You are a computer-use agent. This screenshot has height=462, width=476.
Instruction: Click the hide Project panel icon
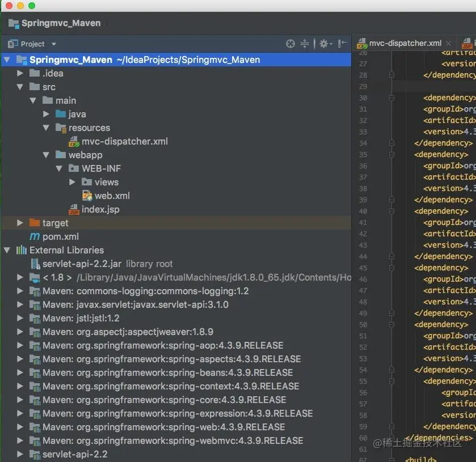point(343,44)
